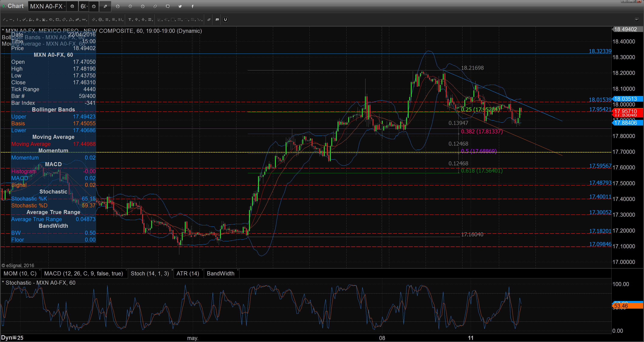Open the studies chart-line icon menu
The image size is (644, 342).
tap(118, 6)
